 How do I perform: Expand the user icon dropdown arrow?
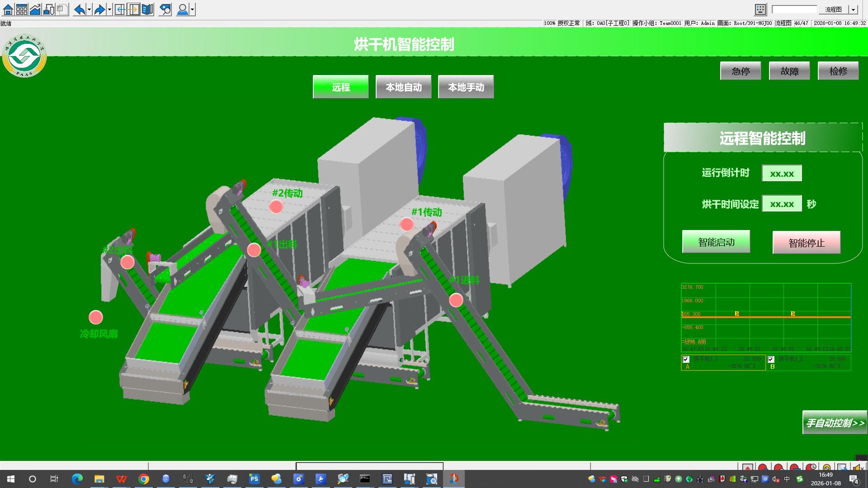click(x=193, y=9)
